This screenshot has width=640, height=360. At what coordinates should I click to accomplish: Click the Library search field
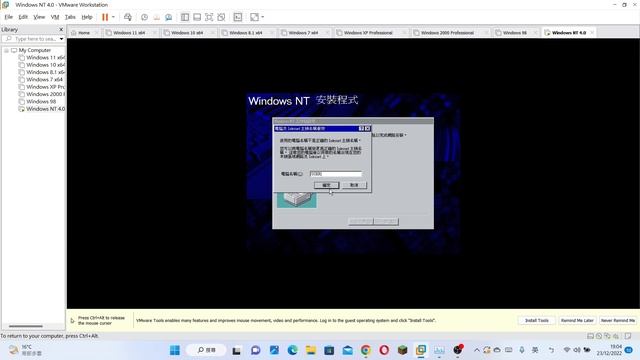(x=30, y=39)
